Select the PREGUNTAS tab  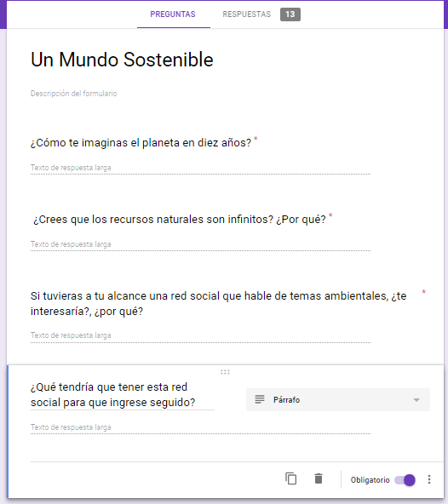pyautogui.click(x=173, y=14)
